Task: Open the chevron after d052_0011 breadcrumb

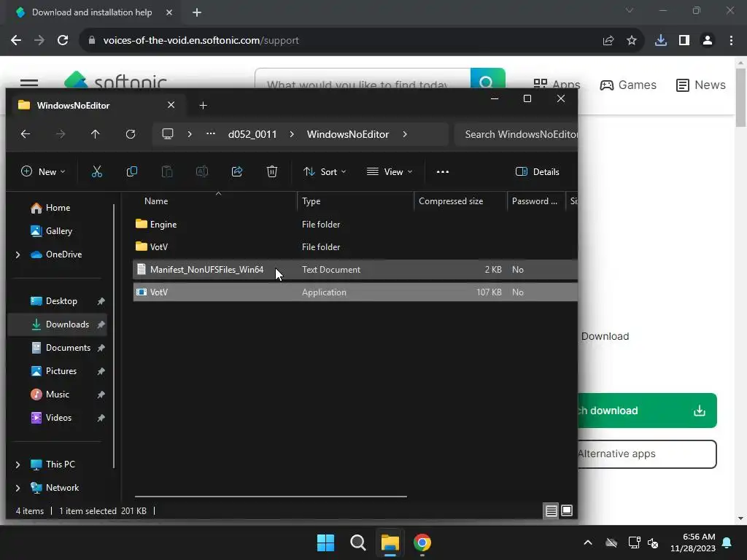Action: tap(292, 134)
